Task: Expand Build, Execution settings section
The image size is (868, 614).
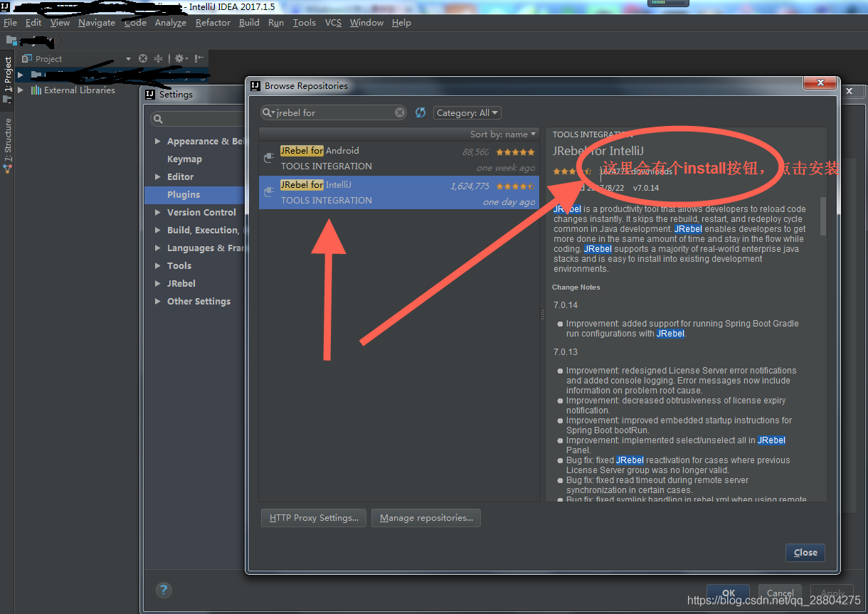Action: click(158, 230)
